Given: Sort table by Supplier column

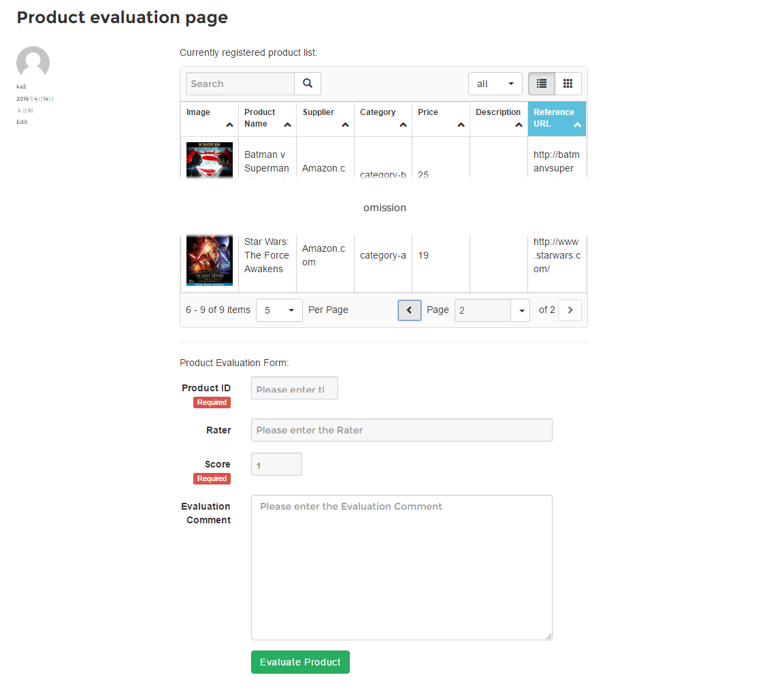Looking at the screenshot, I should pyautogui.click(x=325, y=118).
